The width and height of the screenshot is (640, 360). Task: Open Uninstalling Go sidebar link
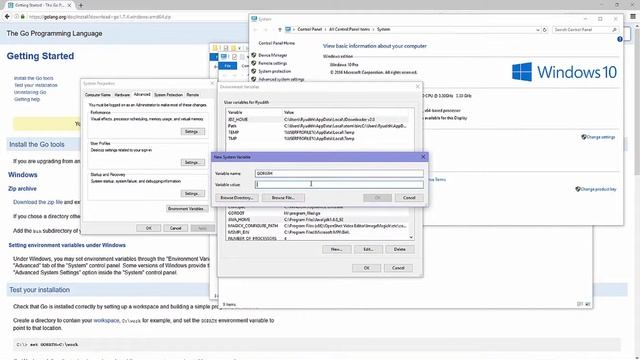click(x=30, y=92)
